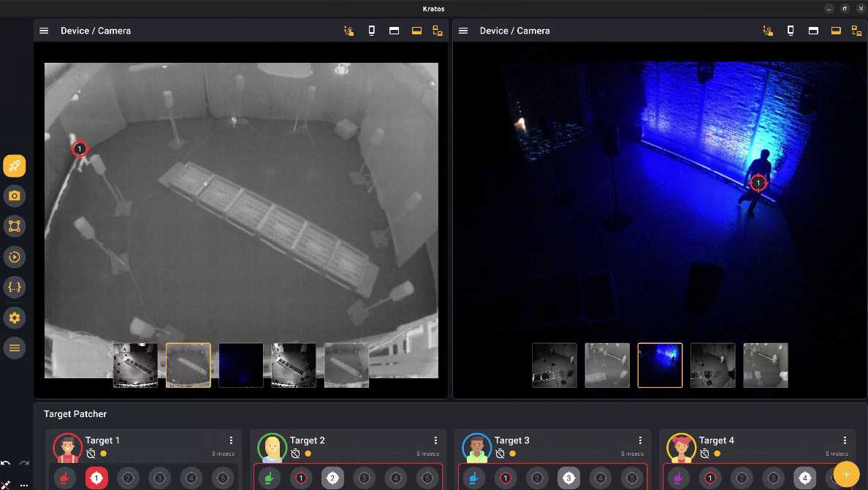Expand the left panel hamburger menu
The width and height of the screenshot is (868, 490).
click(44, 31)
